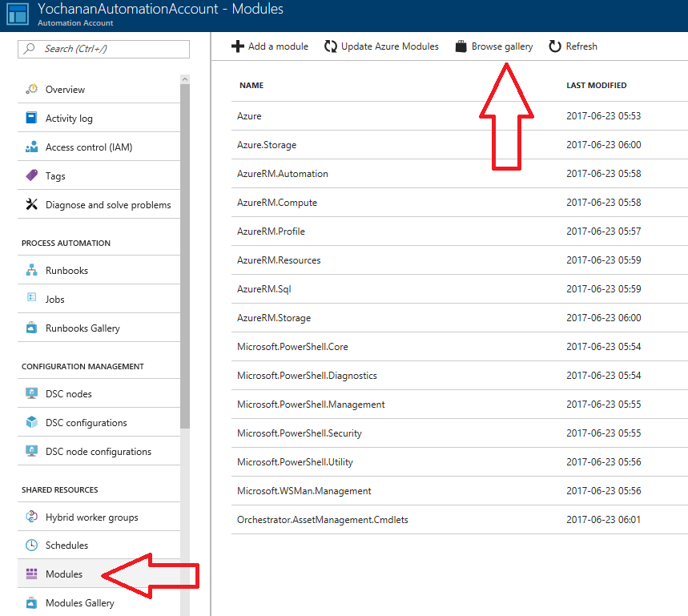Image resolution: width=688 pixels, height=616 pixels.
Task: Click the DSC configurations cube icon
Action: pyautogui.click(x=31, y=422)
